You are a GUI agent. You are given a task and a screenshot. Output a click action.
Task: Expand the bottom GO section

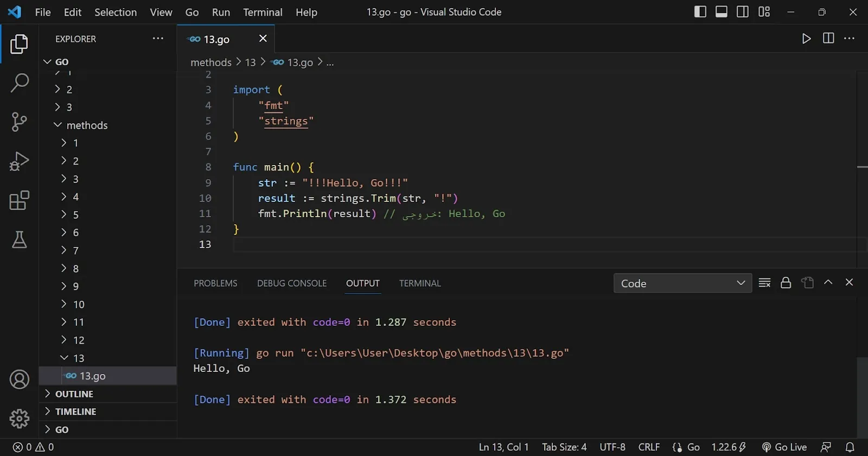coord(108,430)
